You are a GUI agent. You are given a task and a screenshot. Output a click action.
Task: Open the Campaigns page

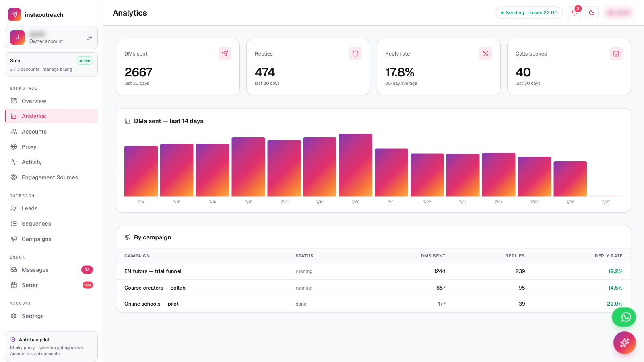tap(51, 239)
